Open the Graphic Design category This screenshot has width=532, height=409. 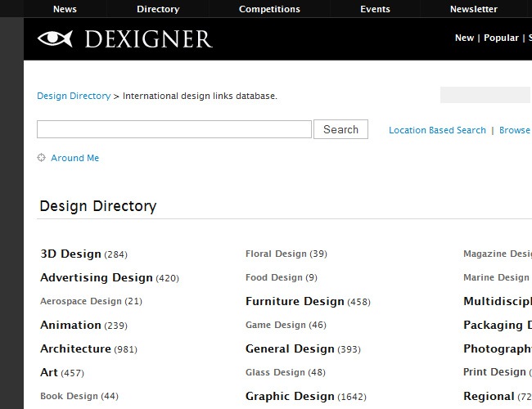coord(290,396)
